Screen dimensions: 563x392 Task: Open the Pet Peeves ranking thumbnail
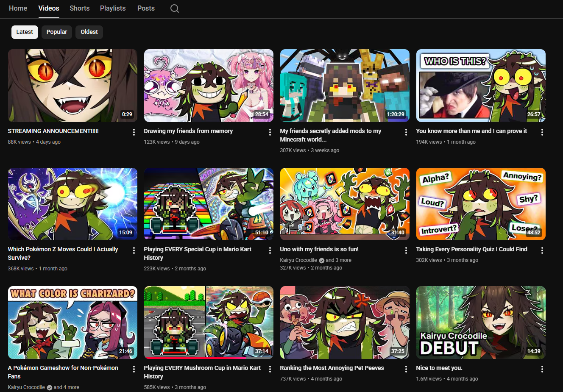point(345,322)
